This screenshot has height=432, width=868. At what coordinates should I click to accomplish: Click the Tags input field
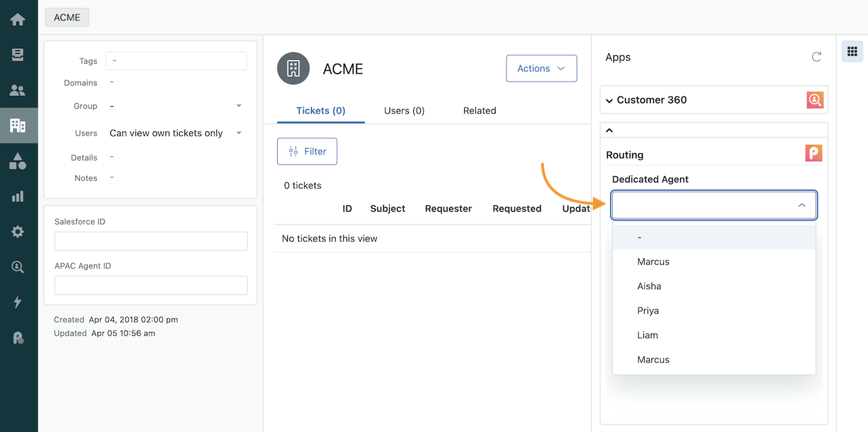click(x=176, y=61)
